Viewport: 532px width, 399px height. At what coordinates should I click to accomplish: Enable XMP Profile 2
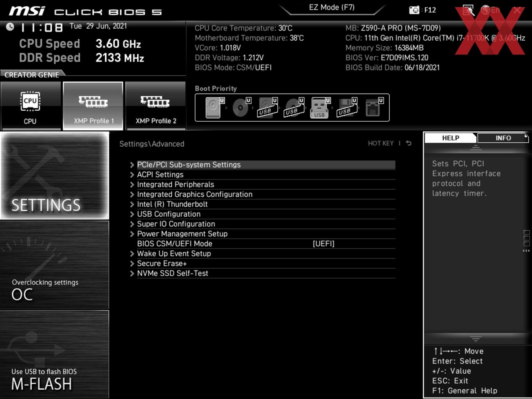pyautogui.click(x=156, y=106)
